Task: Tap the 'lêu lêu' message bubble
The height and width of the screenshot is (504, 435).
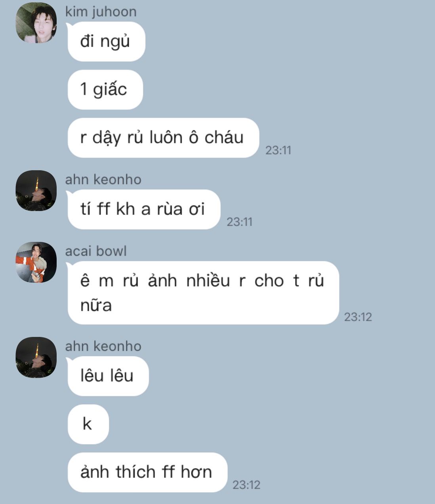Action: point(108,376)
